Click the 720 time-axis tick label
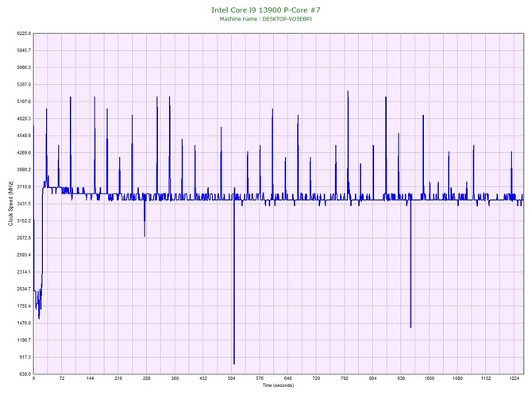Screen dimensions: 532x399 point(316,378)
